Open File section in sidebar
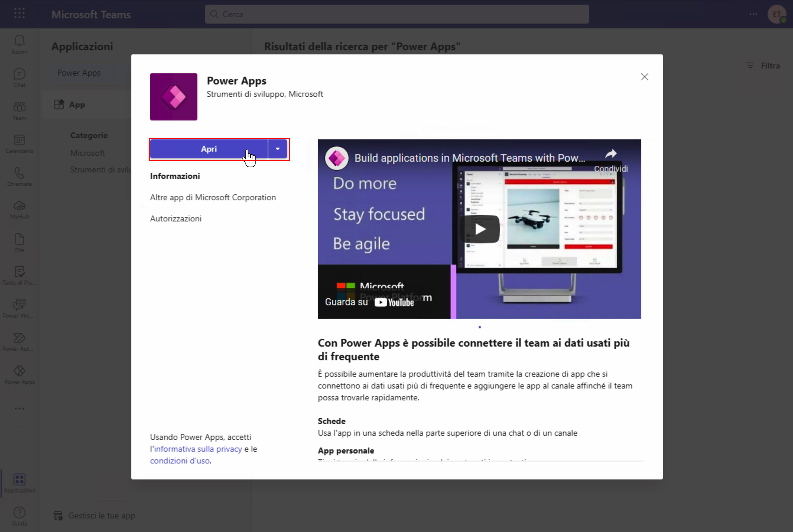 coord(19,243)
